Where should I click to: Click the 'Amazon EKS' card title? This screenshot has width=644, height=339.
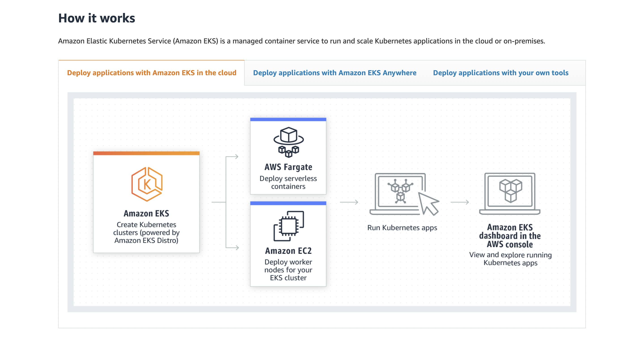click(146, 213)
